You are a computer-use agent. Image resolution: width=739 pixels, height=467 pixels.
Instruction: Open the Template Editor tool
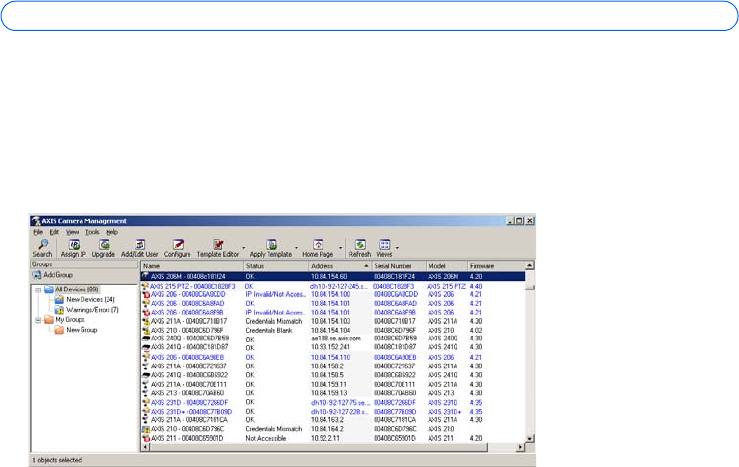(x=217, y=246)
